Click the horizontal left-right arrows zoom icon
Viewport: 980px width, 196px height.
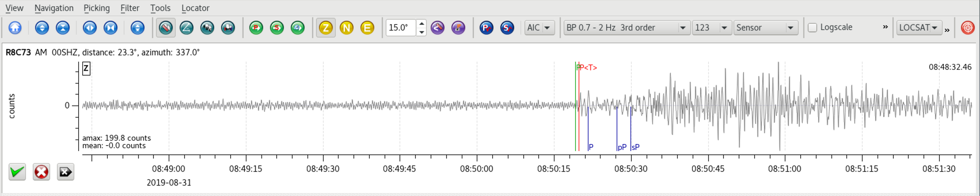90,28
